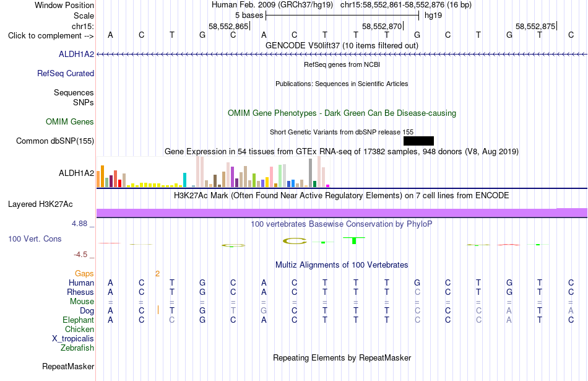Click the Window Position label
This screenshot has height=381, width=588.
pos(64,5)
